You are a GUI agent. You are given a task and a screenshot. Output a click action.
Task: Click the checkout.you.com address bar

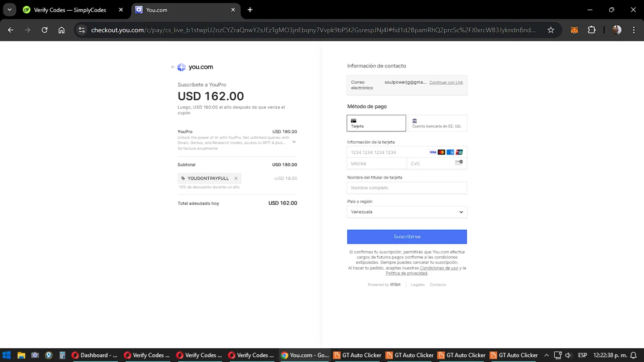click(x=313, y=30)
